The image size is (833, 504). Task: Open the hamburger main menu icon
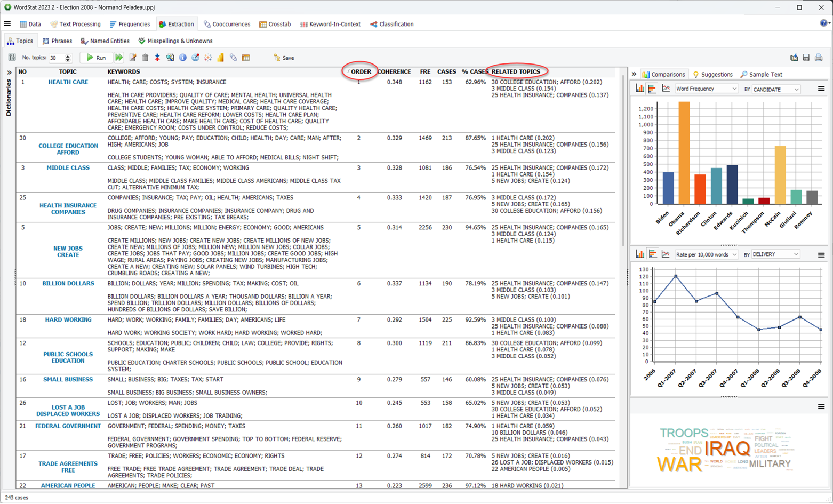click(x=7, y=23)
